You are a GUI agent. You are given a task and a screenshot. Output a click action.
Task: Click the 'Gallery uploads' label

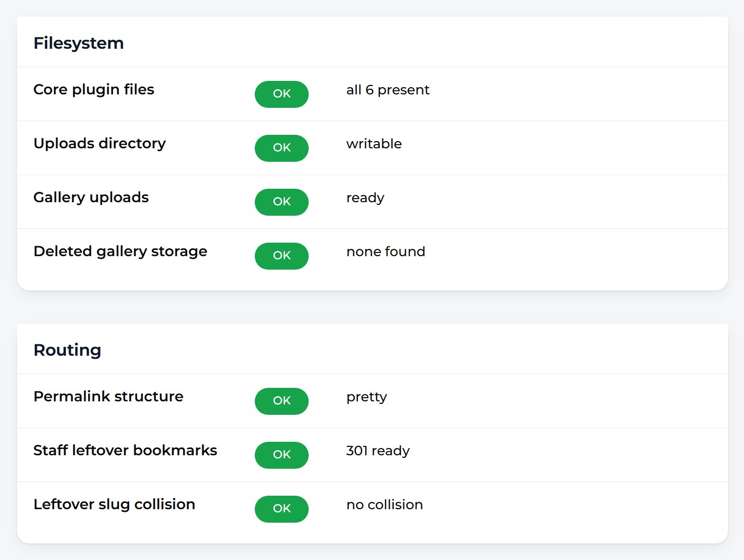(91, 198)
